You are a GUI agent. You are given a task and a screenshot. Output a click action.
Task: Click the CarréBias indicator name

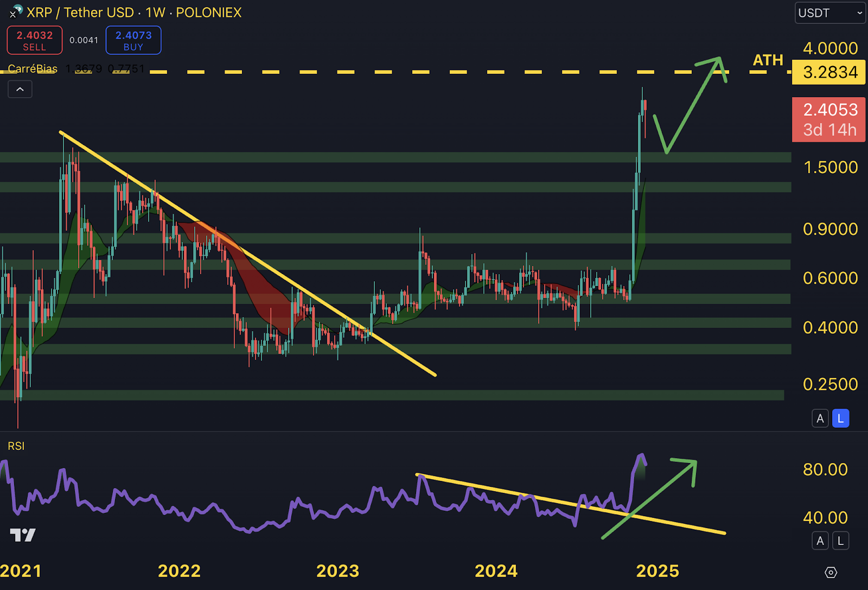point(31,69)
